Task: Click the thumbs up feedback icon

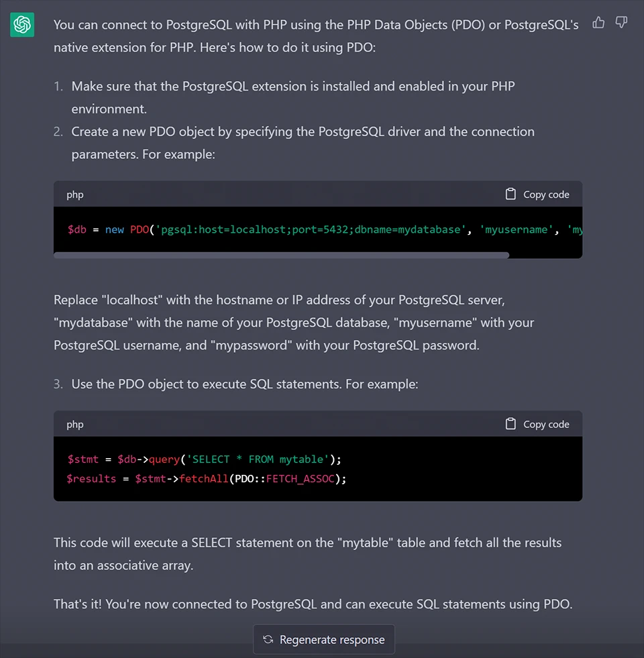Action: [x=598, y=23]
